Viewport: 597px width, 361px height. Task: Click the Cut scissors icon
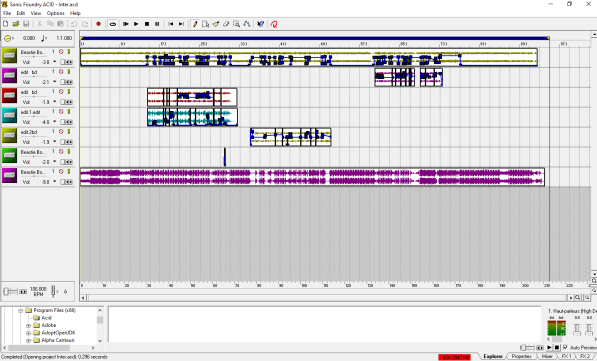point(39,24)
